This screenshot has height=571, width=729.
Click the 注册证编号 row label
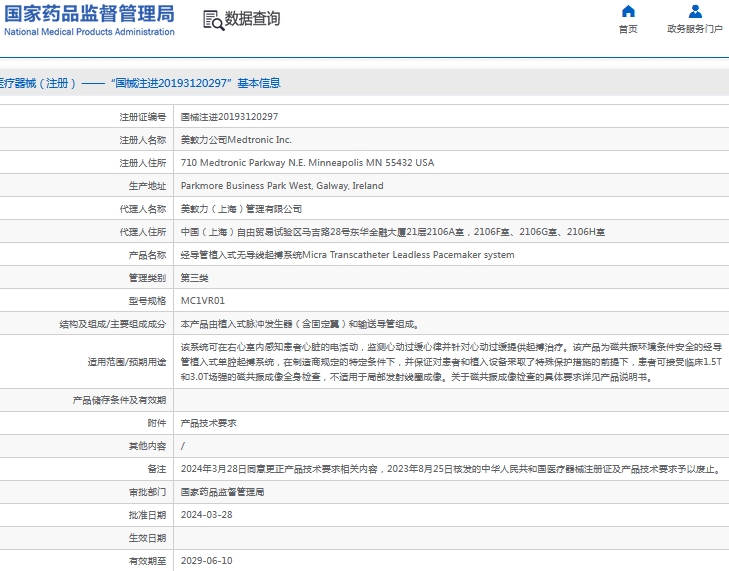point(143,117)
